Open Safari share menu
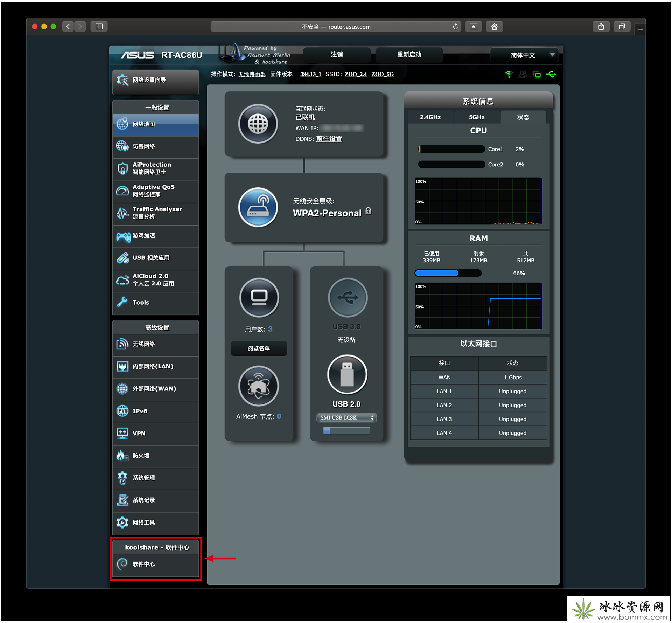This screenshot has height=623, width=672. click(601, 26)
